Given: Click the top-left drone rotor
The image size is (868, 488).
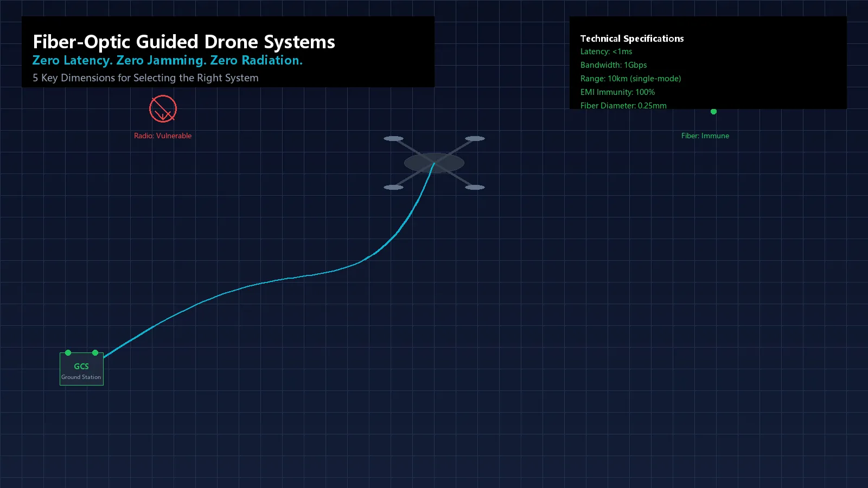Looking at the screenshot, I should [393, 138].
